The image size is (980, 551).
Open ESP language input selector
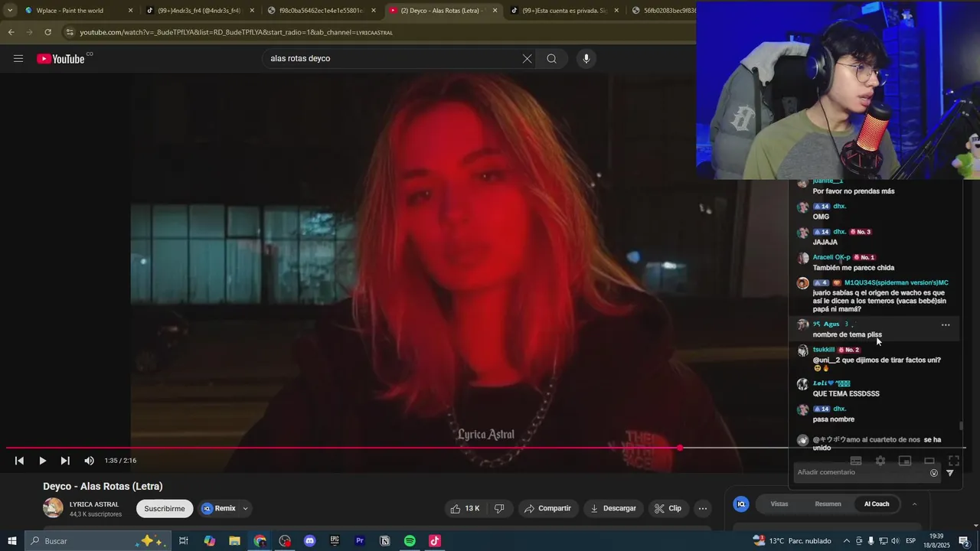coord(910,541)
